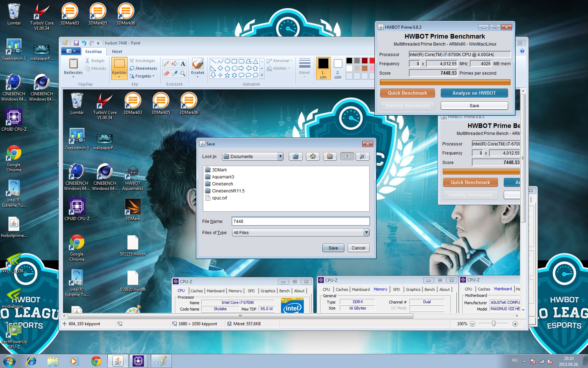
Task: Select the Text tool in Paint
Action: [183, 63]
